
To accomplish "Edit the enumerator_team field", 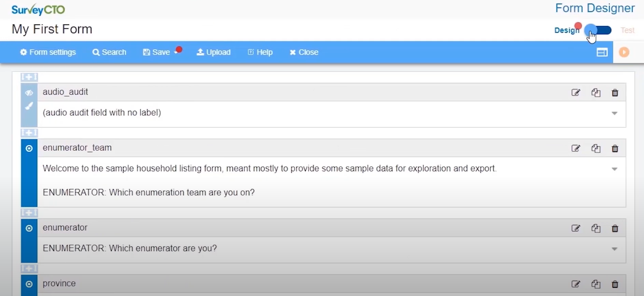I will coord(576,148).
